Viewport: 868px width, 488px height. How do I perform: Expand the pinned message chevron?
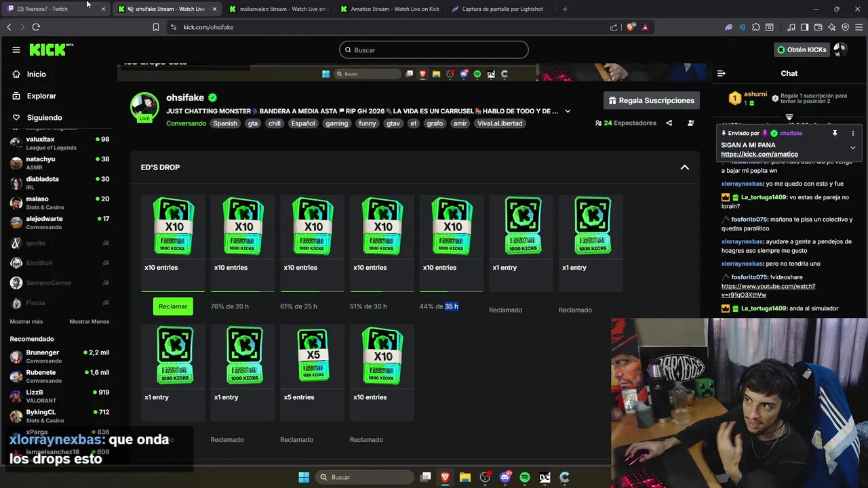(853, 148)
